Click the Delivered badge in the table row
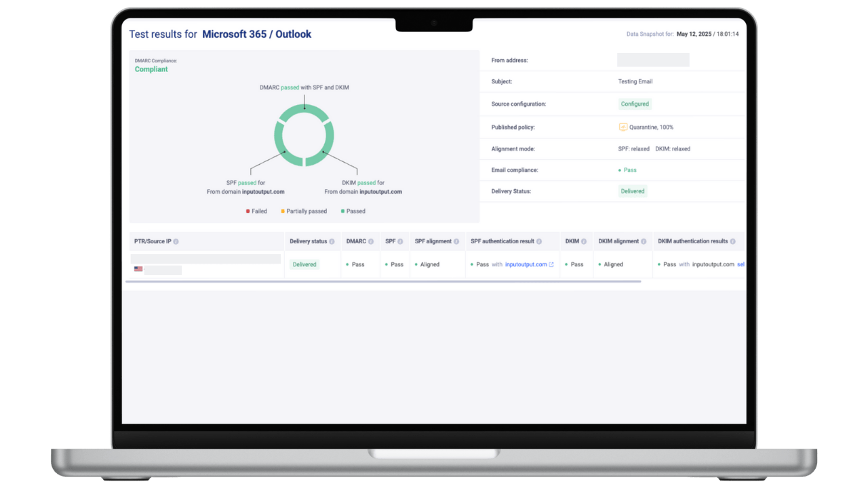Screen dimensions: 868x488 pyautogui.click(x=304, y=264)
